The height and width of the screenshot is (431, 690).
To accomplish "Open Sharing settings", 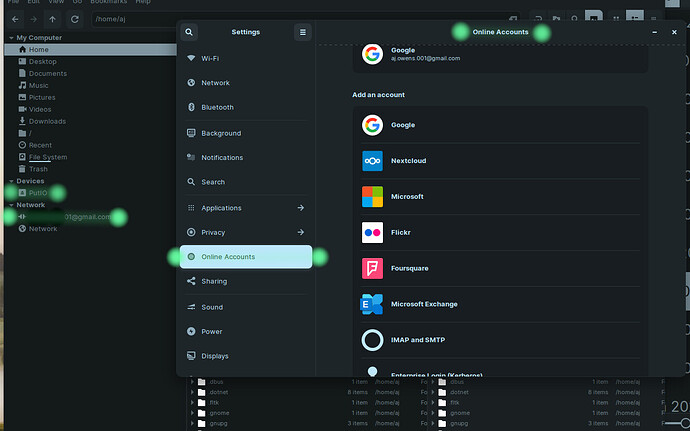I will click(246, 281).
